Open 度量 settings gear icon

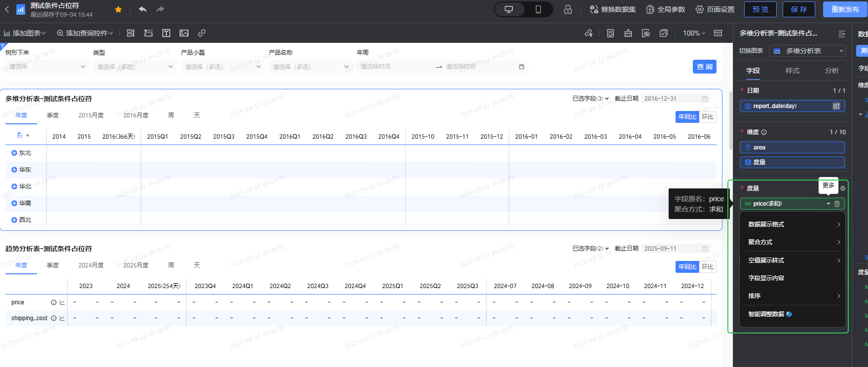pos(843,188)
